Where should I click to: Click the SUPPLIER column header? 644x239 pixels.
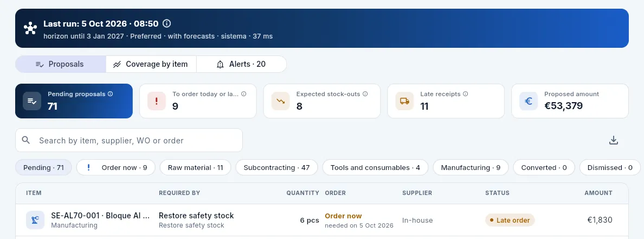coord(417,193)
